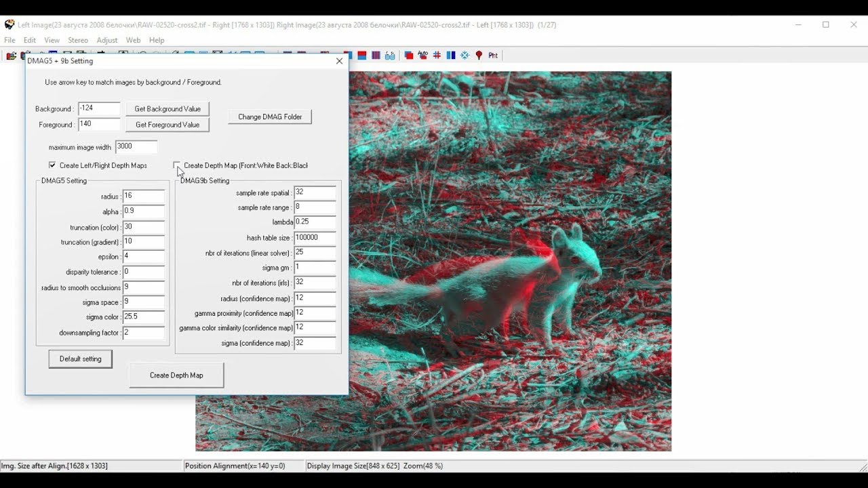Click the sigma gm field
This screenshot has height=488, width=868.
(x=315, y=268)
